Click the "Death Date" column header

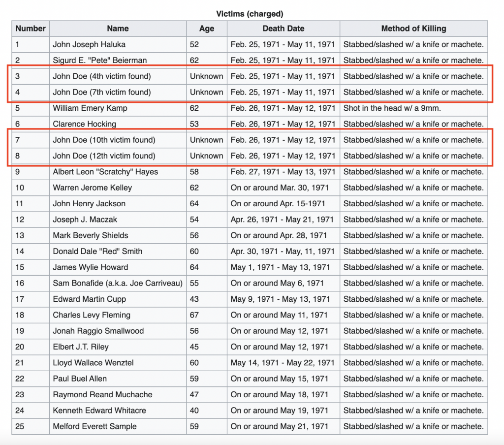point(283,29)
